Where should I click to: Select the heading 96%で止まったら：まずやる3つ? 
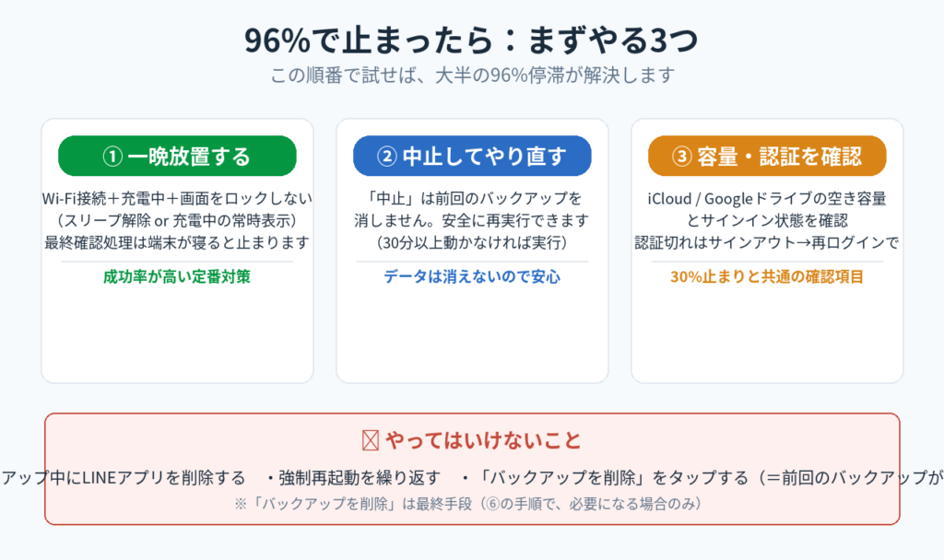(471, 40)
